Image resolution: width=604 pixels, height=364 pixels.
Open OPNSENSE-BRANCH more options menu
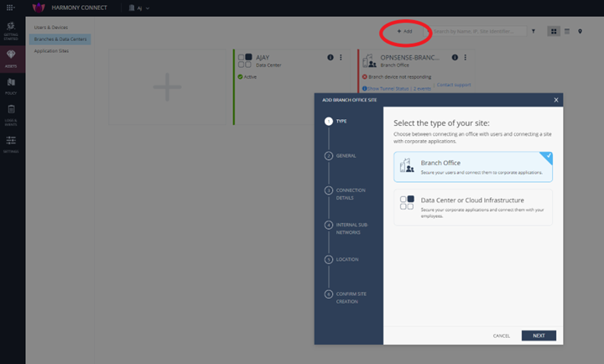pyautogui.click(x=466, y=57)
